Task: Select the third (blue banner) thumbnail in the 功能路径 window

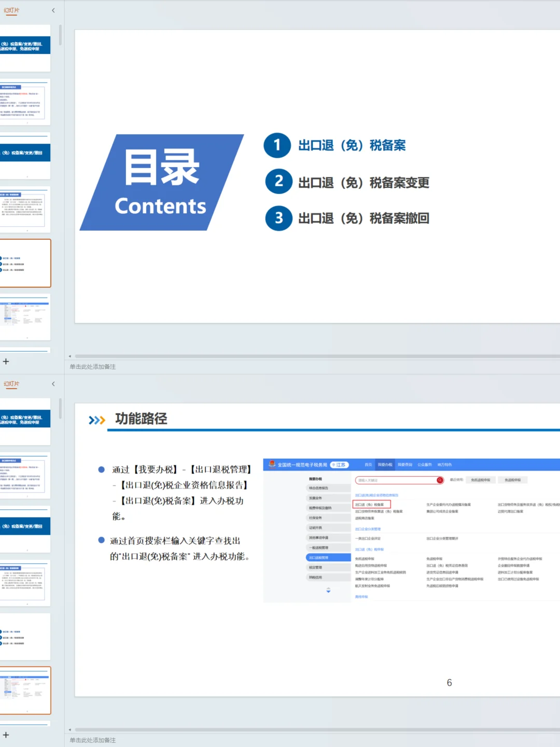Action: pos(25,530)
